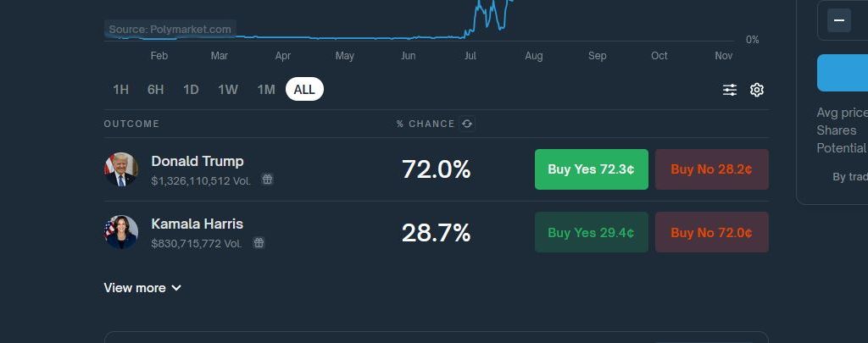Screen dimensions: 868x343
Task: Buy No on Trump at 28.2¢
Action: point(711,169)
